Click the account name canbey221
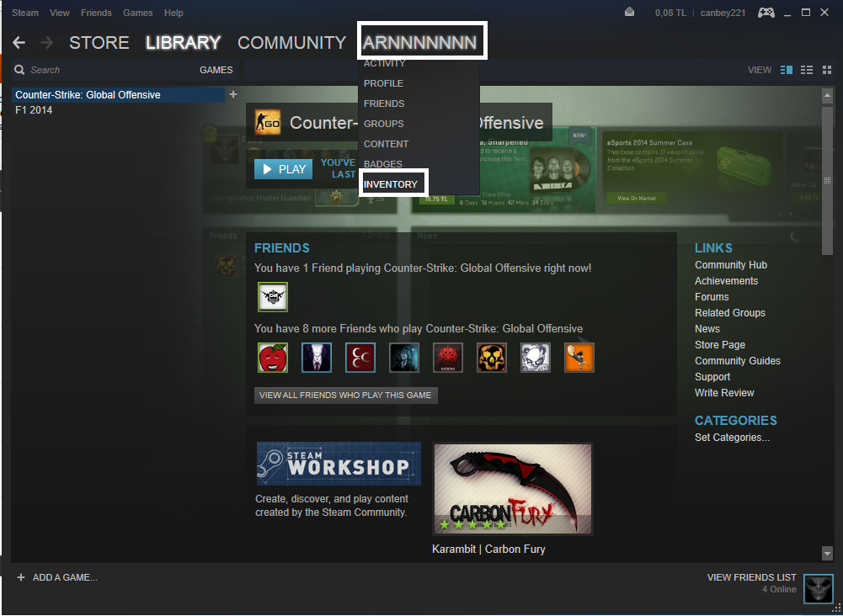Viewport: 843px width, 616px height. coord(723,13)
